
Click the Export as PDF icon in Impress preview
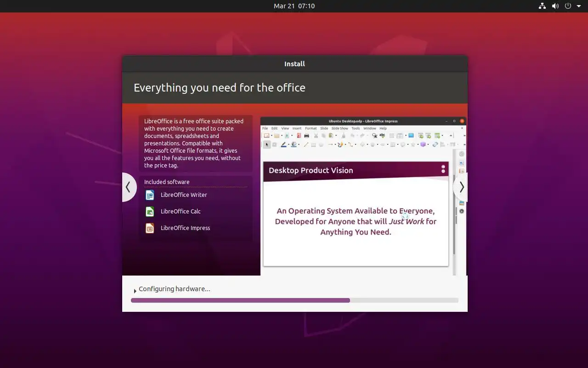tap(299, 136)
